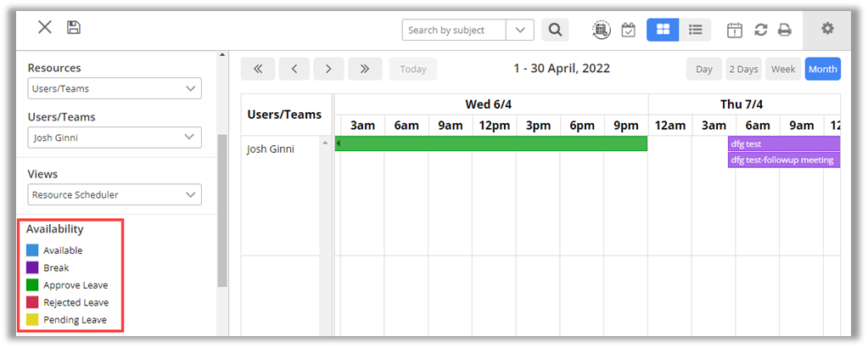868x348 pixels.
Task: Close the scheduler with the X icon
Action: coord(45,27)
